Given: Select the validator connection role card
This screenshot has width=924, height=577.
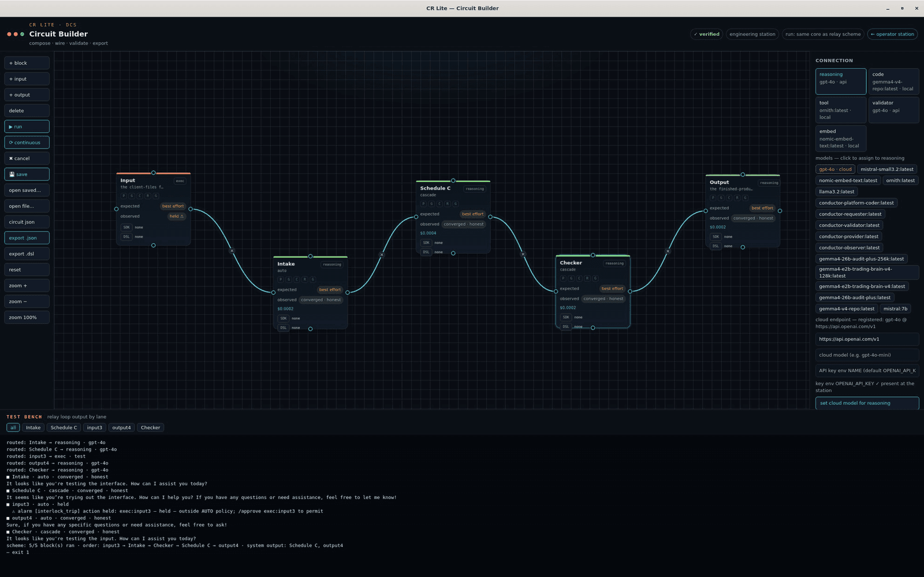Looking at the screenshot, I should (893, 110).
